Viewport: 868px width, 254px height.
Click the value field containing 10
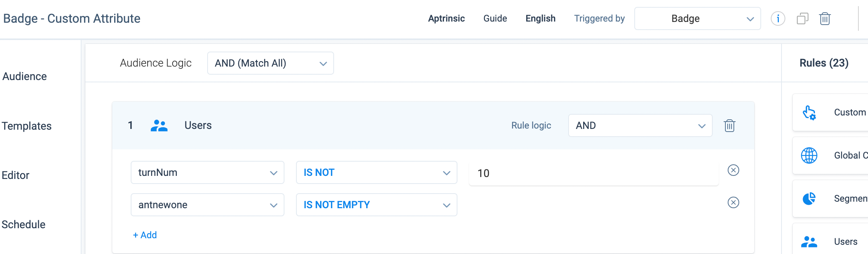click(x=594, y=173)
